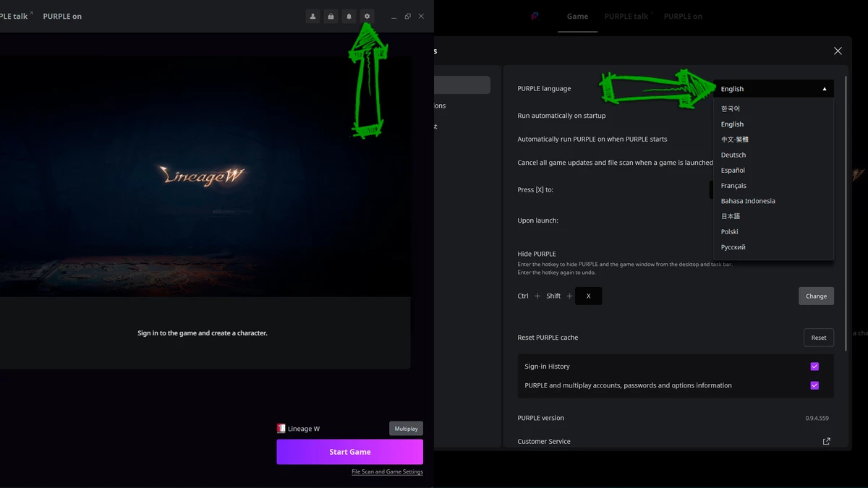Uncheck accounts, passwords and options checkbox
The image size is (868, 488).
pyautogui.click(x=814, y=385)
